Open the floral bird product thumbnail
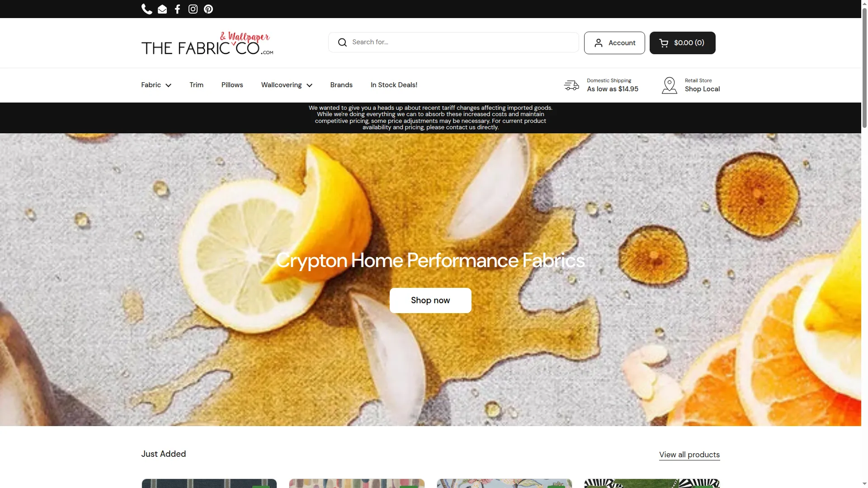The height and width of the screenshot is (488, 868). tap(504, 483)
